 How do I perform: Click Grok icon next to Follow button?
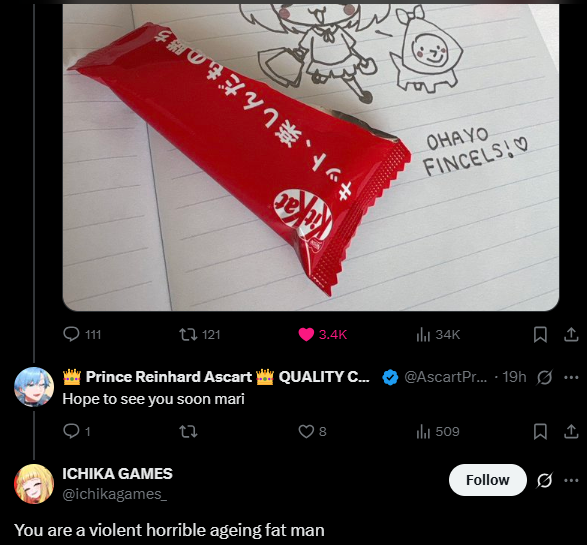pos(544,480)
